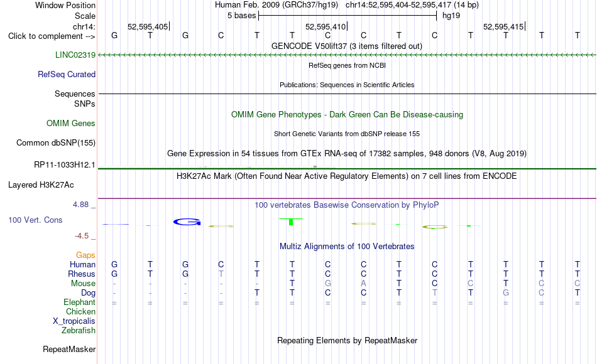The width and height of the screenshot is (597, 364).
Task: Select the OMIM Genes track label
Action: tap(70, 123)
